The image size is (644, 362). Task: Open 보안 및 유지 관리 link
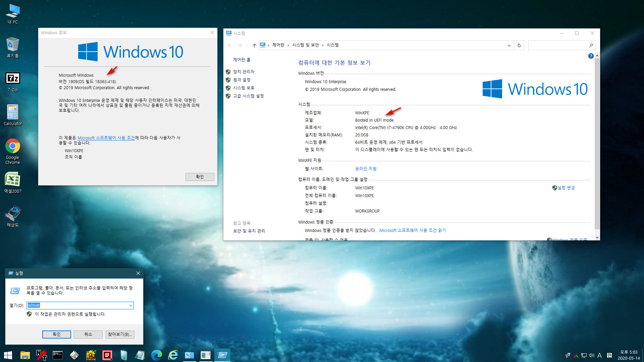(249, 231)
